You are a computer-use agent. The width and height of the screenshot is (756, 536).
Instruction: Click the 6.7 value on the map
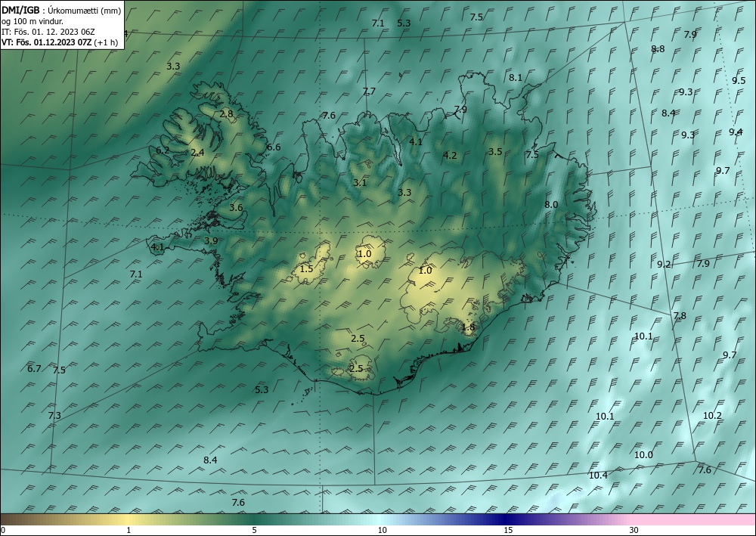click(34, 368)
